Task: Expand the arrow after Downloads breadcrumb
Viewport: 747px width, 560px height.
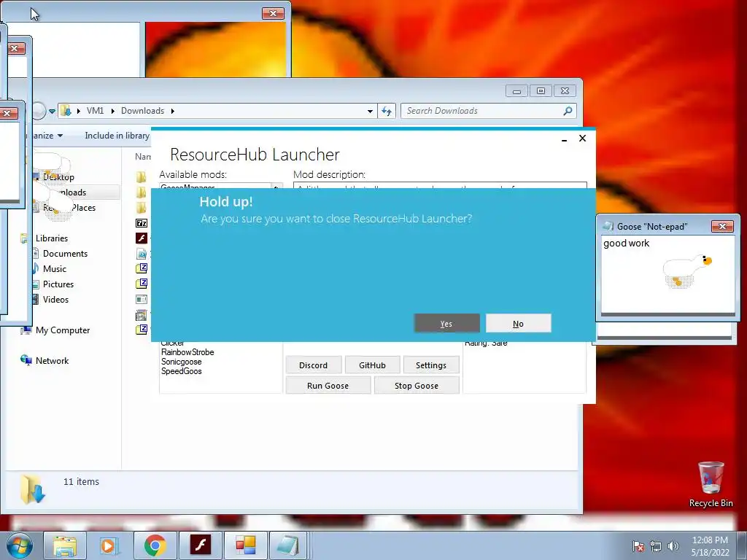Action: 172,111
